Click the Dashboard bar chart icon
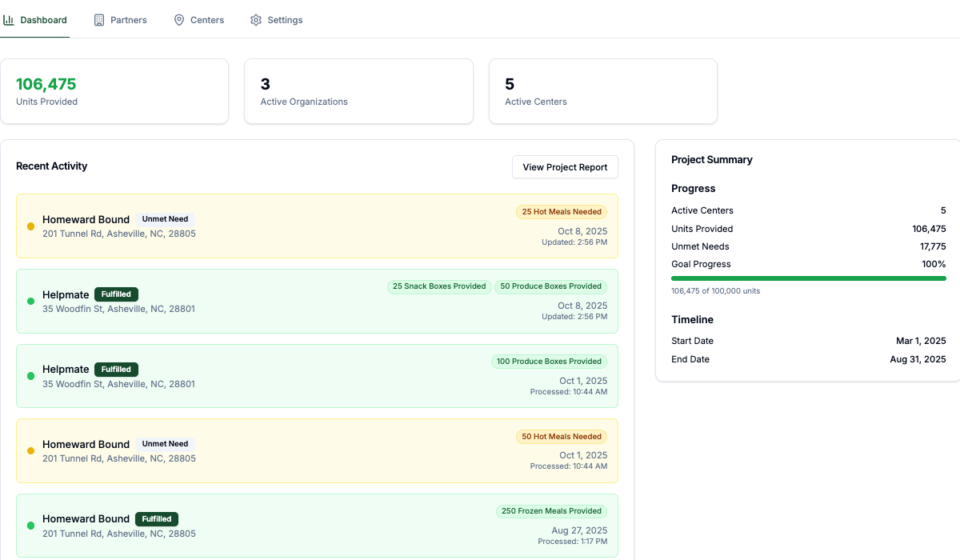960x560 pixels. pos(9,20)
